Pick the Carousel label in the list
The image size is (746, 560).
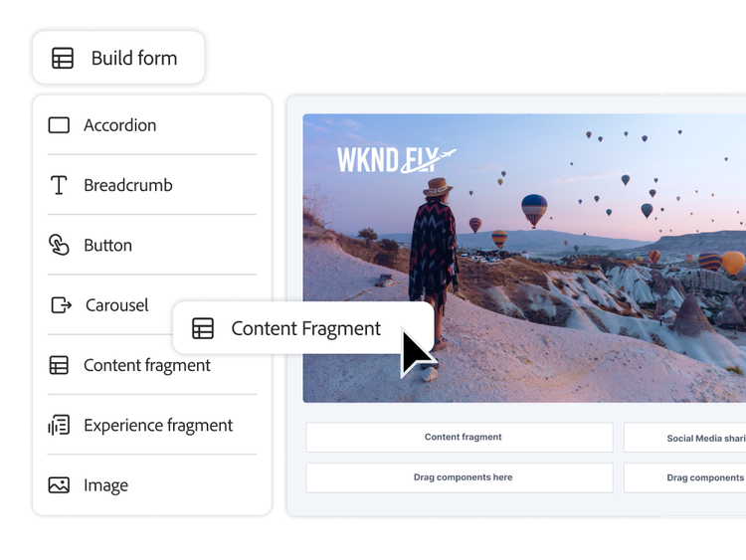click(x=116, y=305)
